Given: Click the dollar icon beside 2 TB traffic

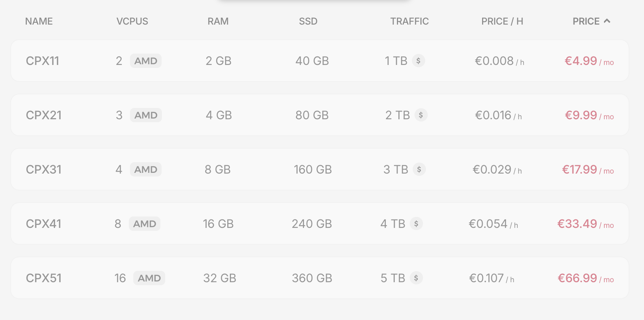Looking at the screenshot, I should pyautogui.click(x=421, y=115).
